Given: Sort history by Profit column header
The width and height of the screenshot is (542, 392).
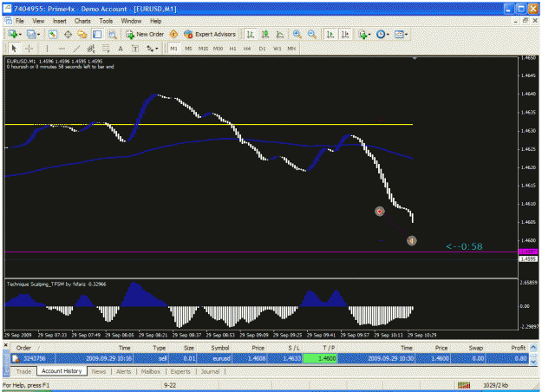Looking at the screenshot, I should (518, 348).
